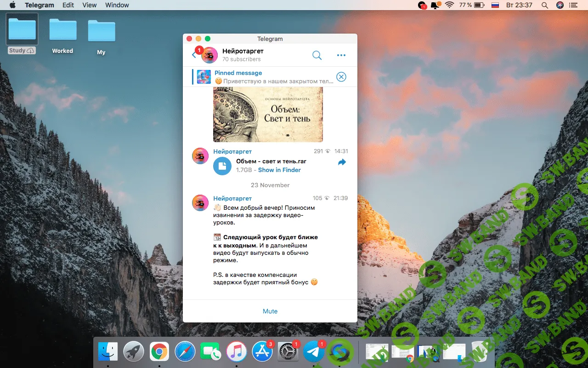Open the App Store from dock
This screenshot has height=368, width=588.
pyautogui.click(x=262, y=352)
